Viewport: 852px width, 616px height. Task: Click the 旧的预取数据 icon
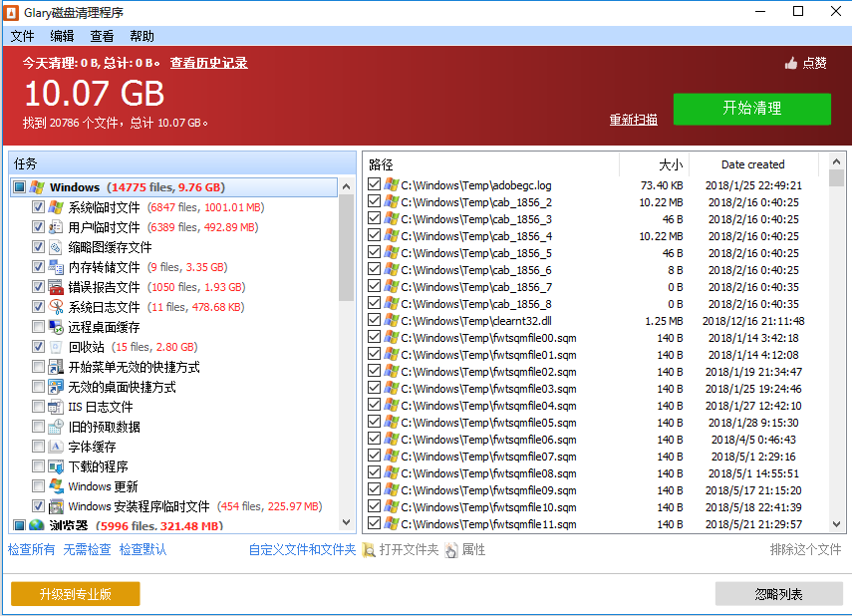56,427
